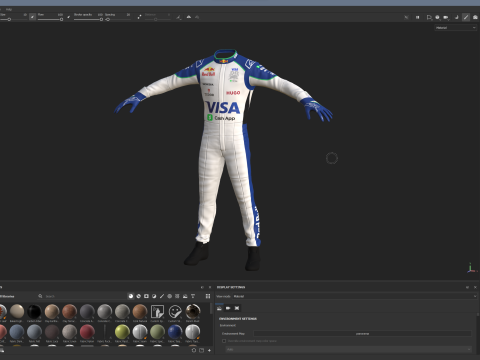Adjust the Stroke opacity slider handle

coord(101,20)
